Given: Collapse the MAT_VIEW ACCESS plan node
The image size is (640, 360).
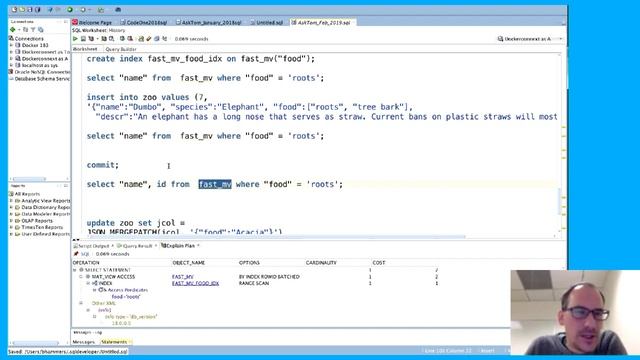Looking at the screenshot, I should (x=81, y=277).
